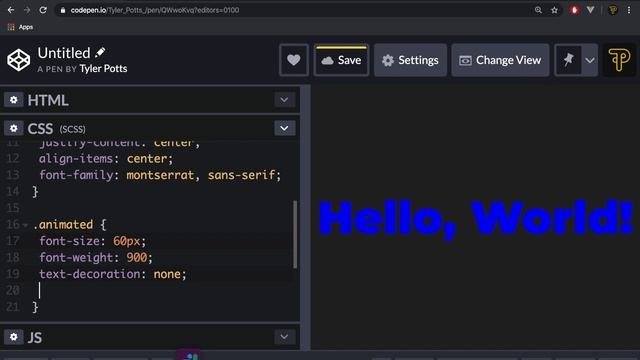Open Tyler Potts profile link
The height and width of the screenshot is (360, 640).
click(x=103, y=69)
